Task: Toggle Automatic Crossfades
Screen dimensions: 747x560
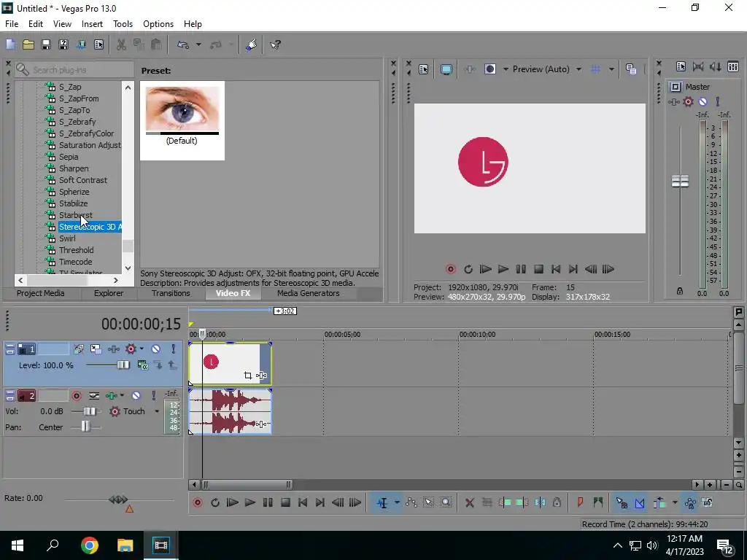Action: click(x=639, y=502)
